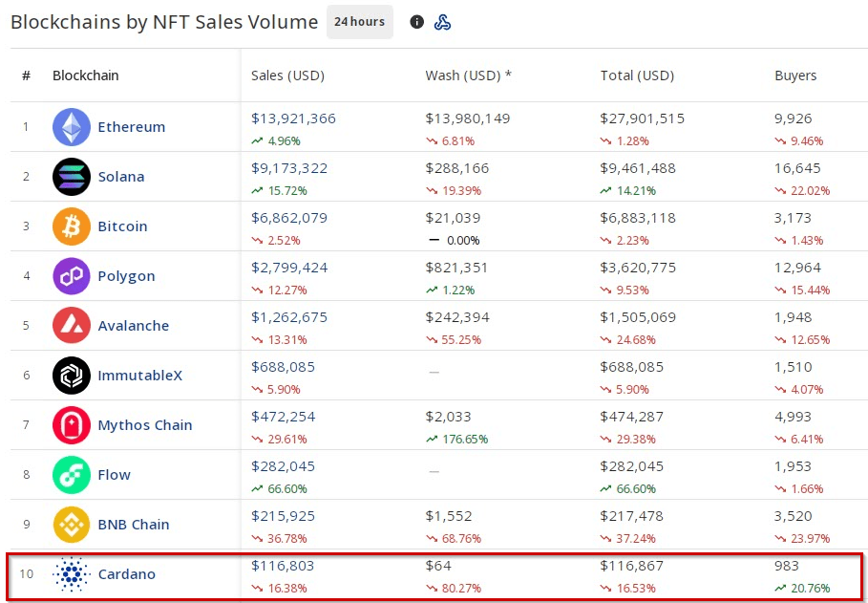This screenshot has height=603, width=868.
Task: Click the Mythos Chain logo icon
Action: pyautogui.click(x=72, y=425)
